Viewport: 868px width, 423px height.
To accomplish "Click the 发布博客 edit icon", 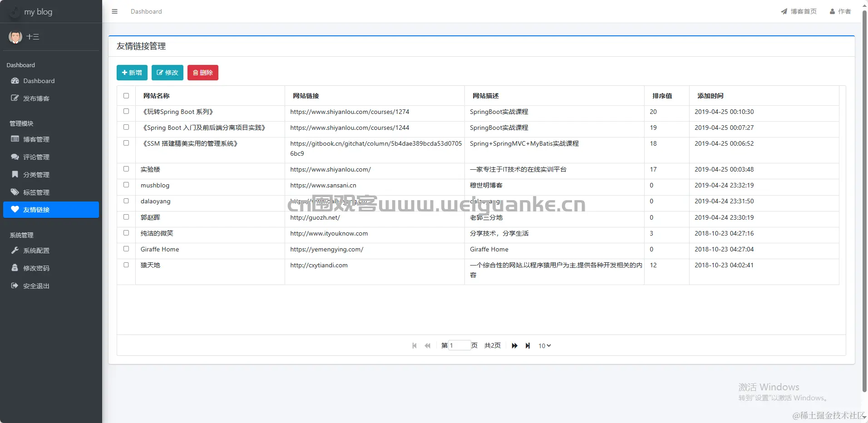I will pyautogui.click(x=15, y=98).
